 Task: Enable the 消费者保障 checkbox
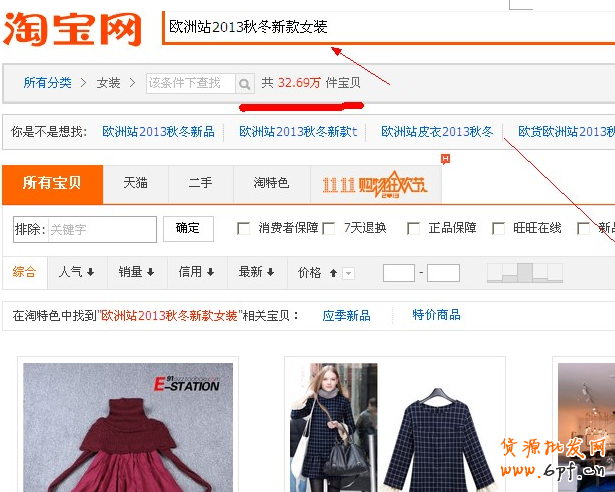point(243,229)
